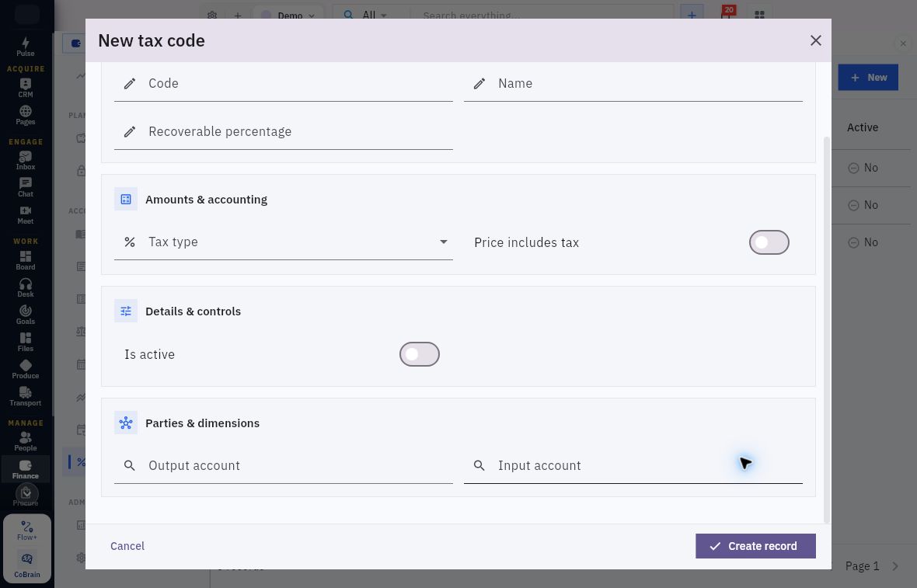The image size is (917, 588).
Task: Open the Produce module
Action: pos(25,370)
